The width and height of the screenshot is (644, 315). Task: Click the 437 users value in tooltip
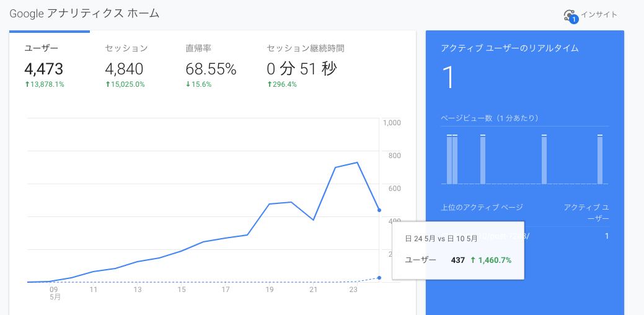coord(457,260)
